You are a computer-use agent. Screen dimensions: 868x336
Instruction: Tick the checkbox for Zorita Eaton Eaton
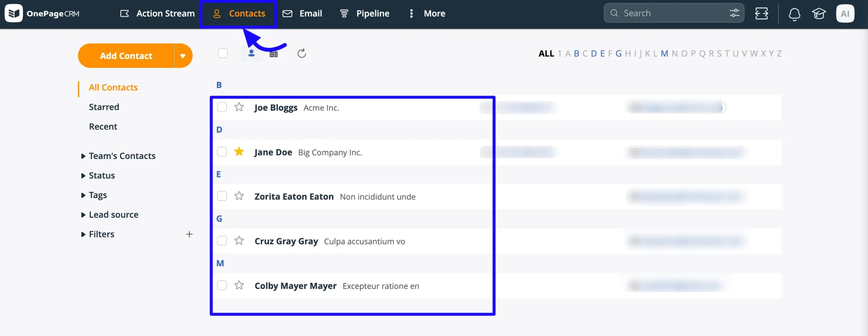coord(222,196)
